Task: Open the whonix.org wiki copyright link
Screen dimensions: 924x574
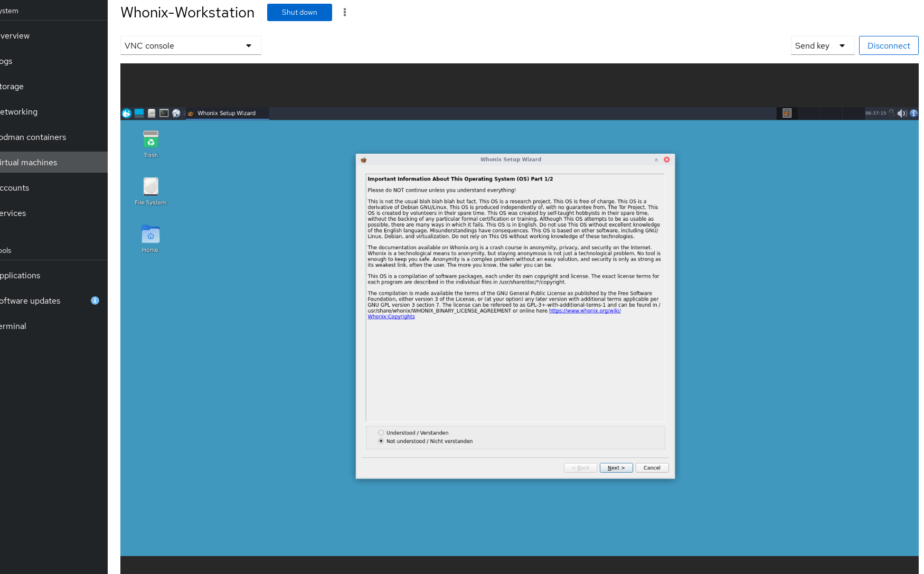Action: click(x=584, y=311)
